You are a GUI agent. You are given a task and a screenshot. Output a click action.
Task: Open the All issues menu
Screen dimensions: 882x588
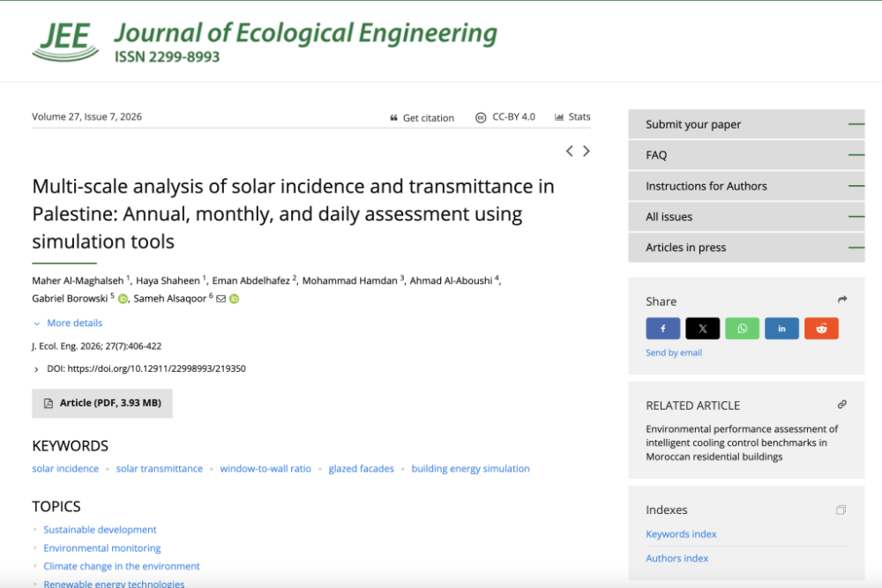tap(746, 217)
